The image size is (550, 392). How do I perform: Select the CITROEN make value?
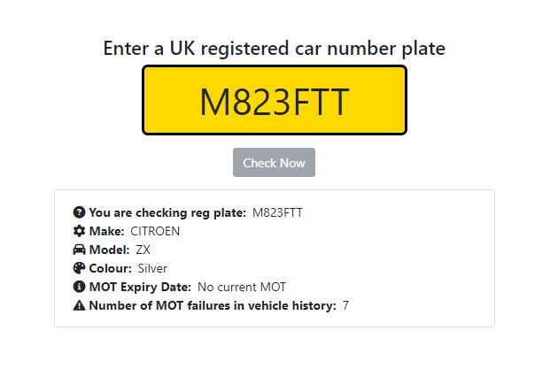point(155,231)
